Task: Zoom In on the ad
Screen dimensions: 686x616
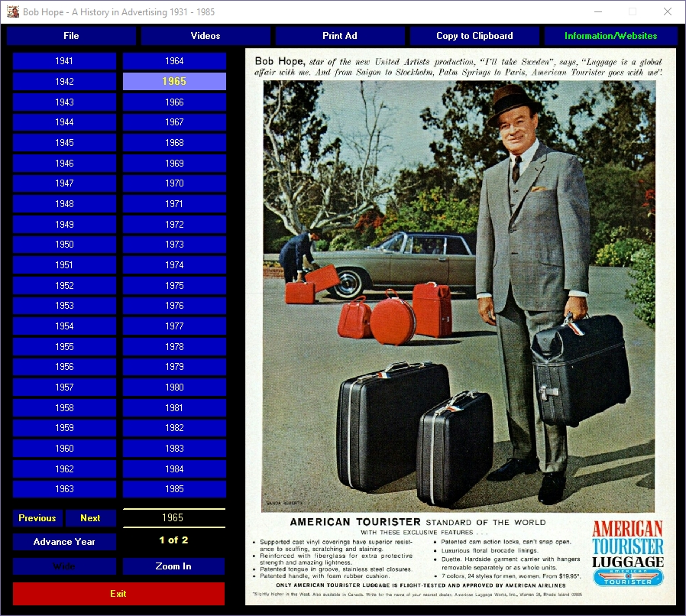Action: pyautogui.click(x=173, y=566)
